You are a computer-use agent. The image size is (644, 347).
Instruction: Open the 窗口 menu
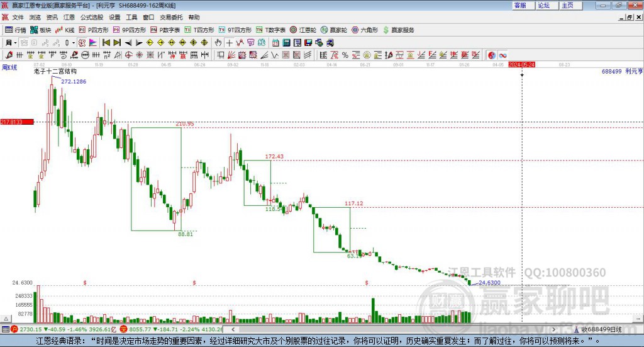tap(148, 17)
